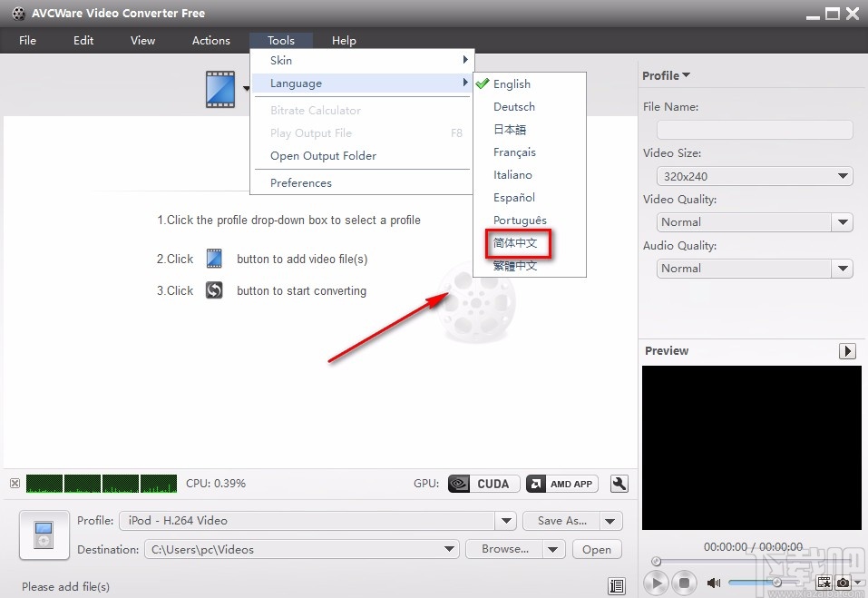Click the add video file icon
This screenshot has width=868, height=598.
tap(215, 259)
